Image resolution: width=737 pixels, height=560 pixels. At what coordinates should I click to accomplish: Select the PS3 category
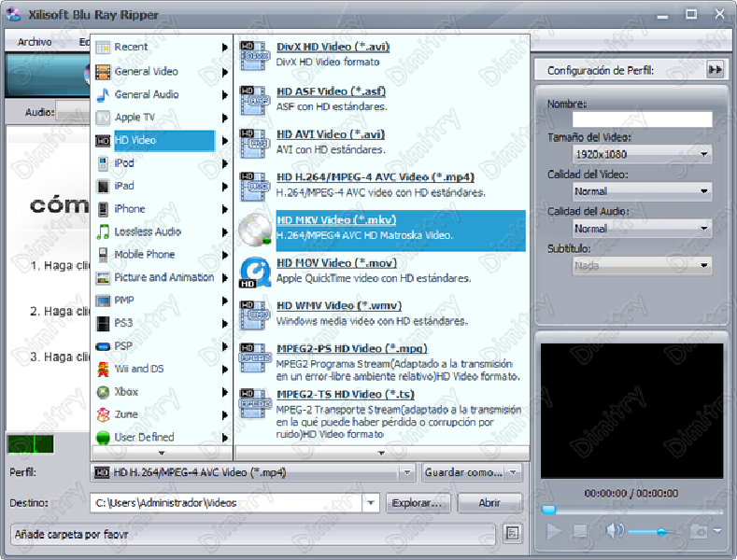tap(162, 323)
